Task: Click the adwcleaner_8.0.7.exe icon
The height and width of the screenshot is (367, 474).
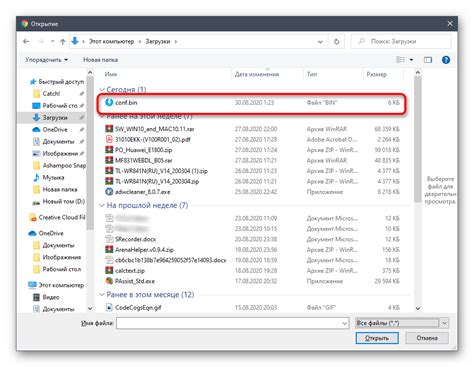Action: [x=109, y=192]
